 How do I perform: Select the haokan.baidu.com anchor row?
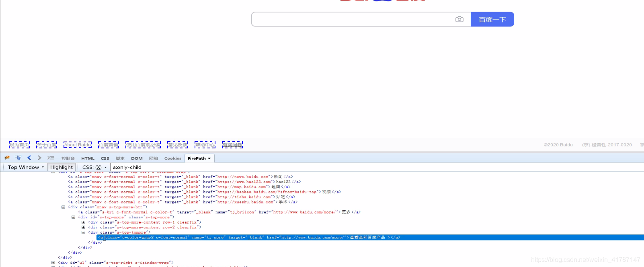204,192
